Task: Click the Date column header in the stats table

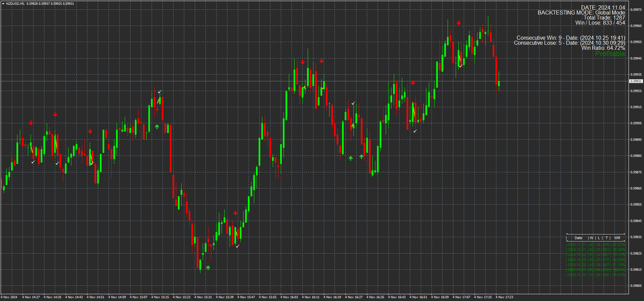Action: [x=578, y=238]
